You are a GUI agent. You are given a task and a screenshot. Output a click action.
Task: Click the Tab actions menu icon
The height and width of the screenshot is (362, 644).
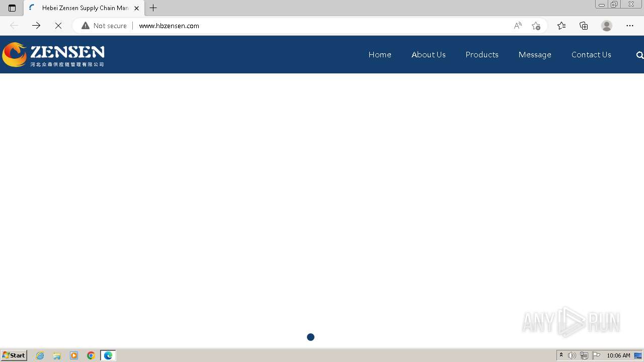pos(12,8)
